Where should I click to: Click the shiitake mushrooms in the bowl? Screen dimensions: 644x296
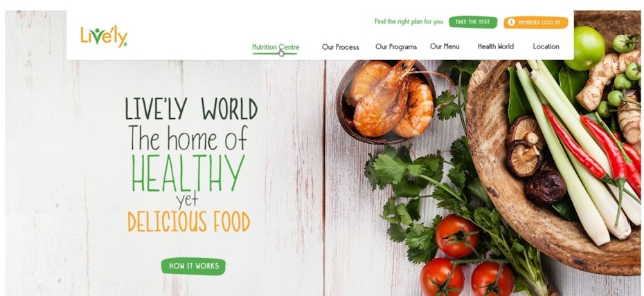pyautogui.click(x=530, y=158)
